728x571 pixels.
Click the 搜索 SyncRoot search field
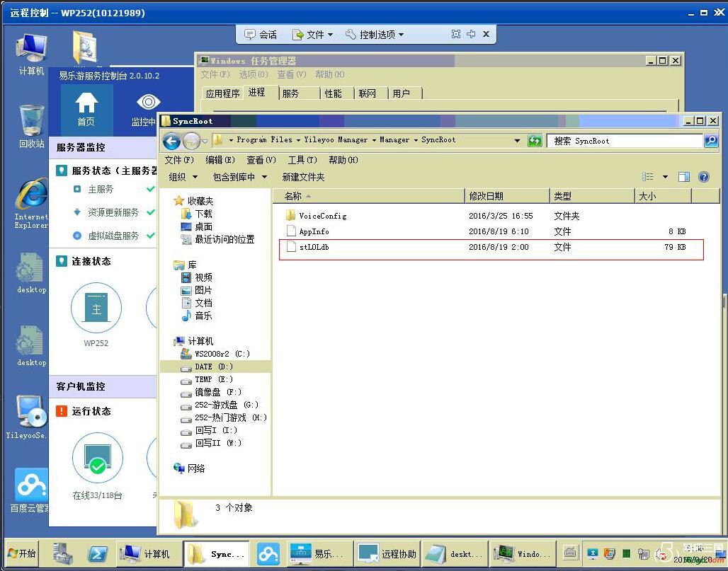tap(625, 141)
